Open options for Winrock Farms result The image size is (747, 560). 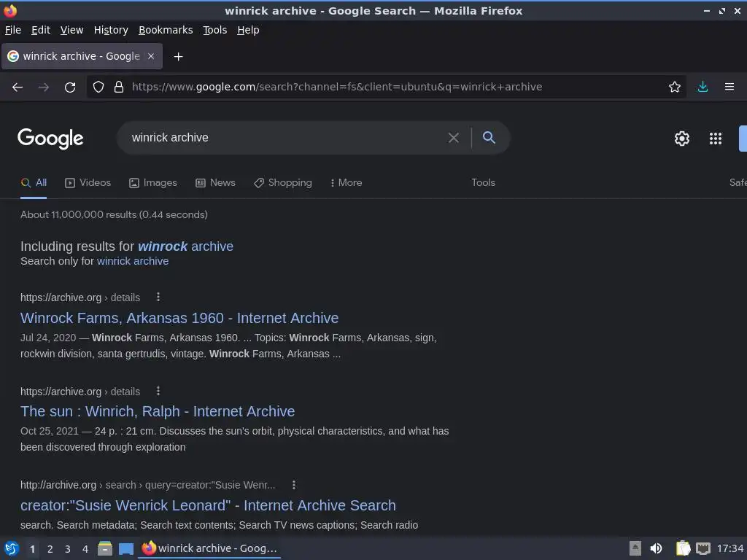(158, 297)
